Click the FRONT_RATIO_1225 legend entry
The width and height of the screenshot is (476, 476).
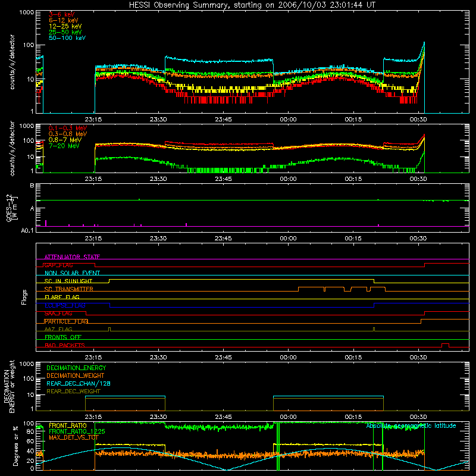[77, 431]
